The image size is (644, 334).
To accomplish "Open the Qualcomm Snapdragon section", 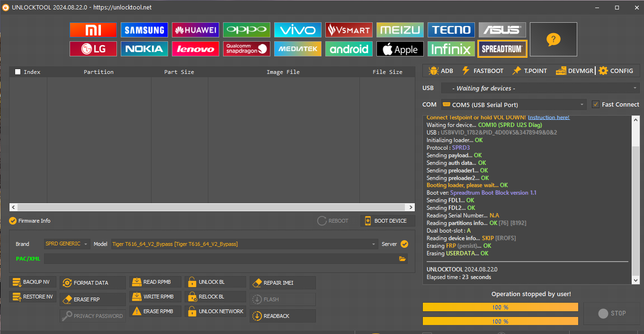I will click(x=246, y=49).
